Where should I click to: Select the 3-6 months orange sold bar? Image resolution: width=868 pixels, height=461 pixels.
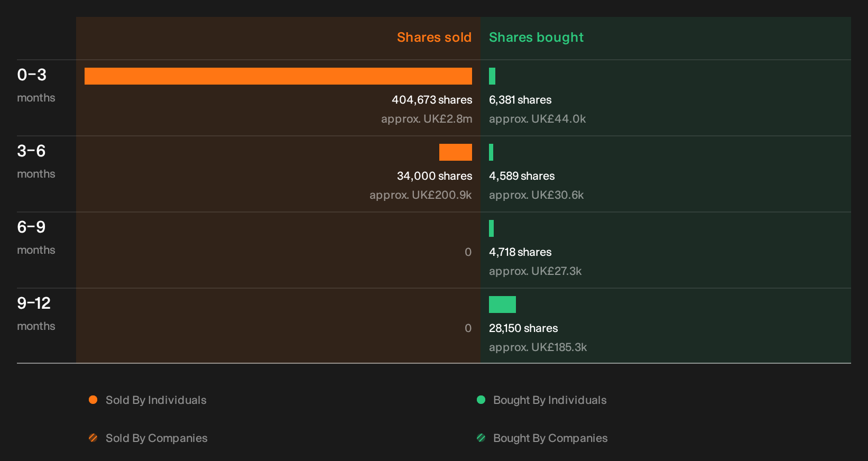(x=456, y=152)
